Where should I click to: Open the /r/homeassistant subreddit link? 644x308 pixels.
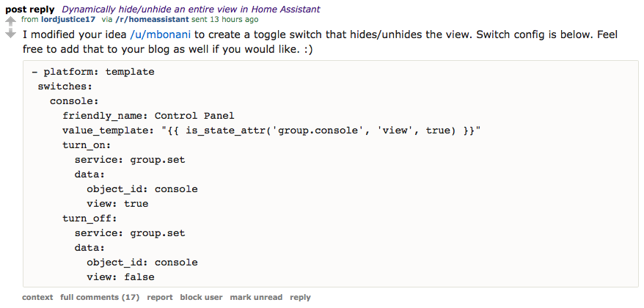click(x=153, y=19)
